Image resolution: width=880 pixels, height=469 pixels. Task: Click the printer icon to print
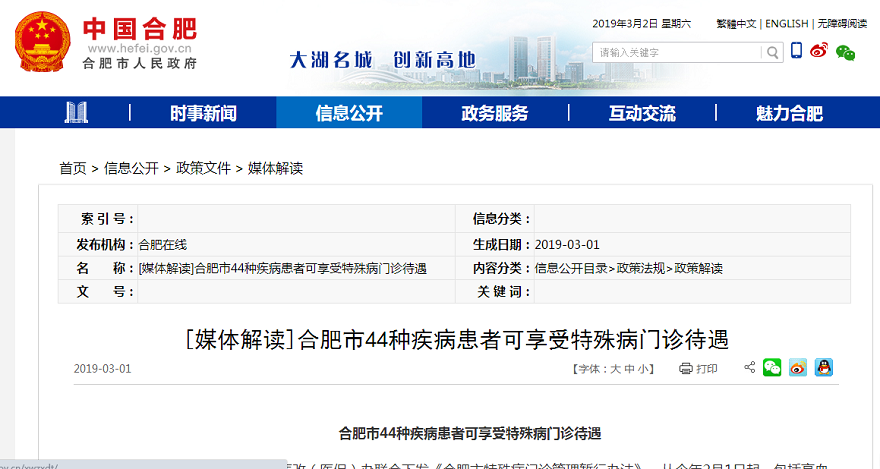686,369
